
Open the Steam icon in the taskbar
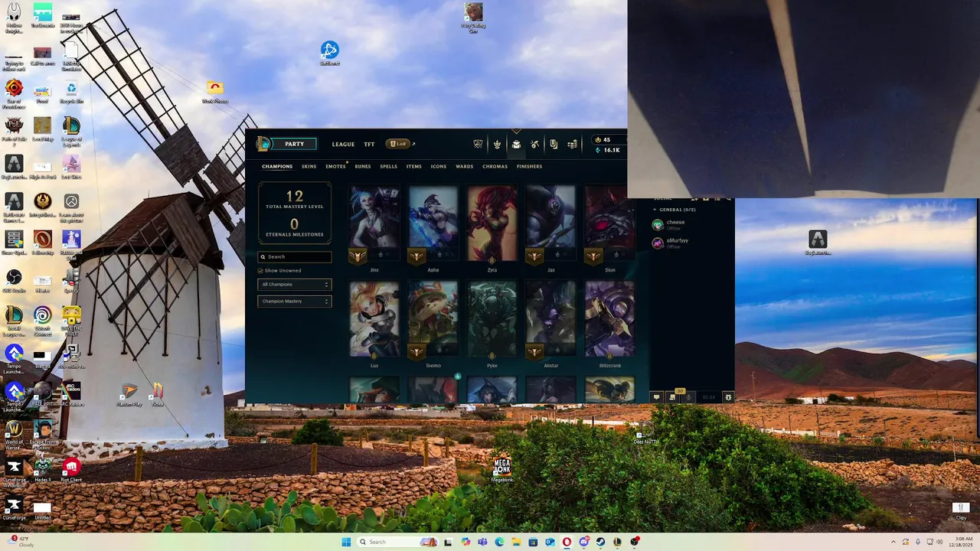pyautogui.click(x=600, y=542)
